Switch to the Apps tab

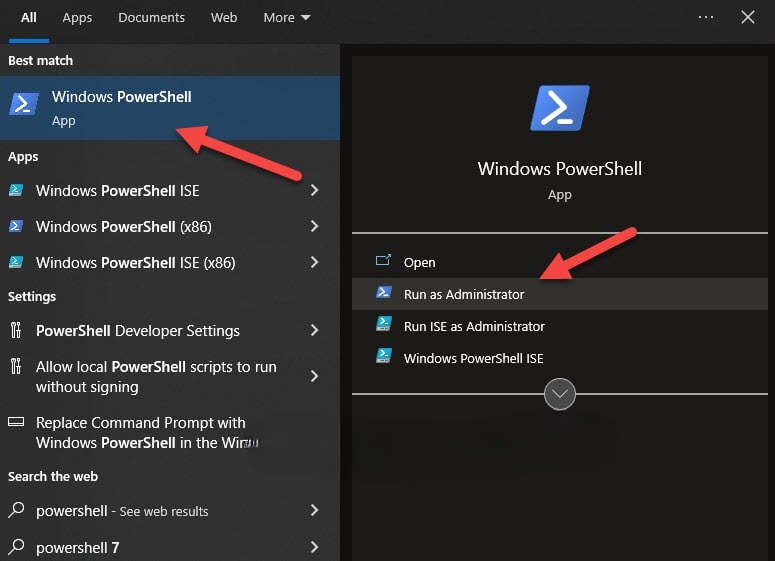click(77, 18)
